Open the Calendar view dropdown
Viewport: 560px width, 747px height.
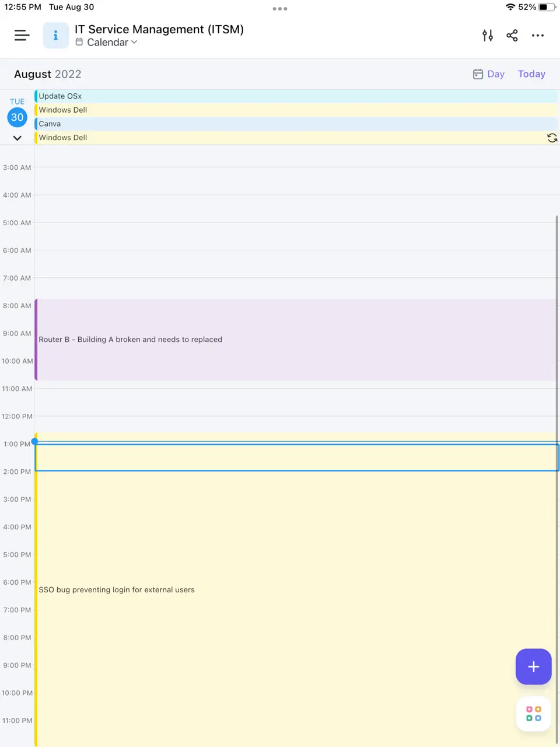(107, 43)
